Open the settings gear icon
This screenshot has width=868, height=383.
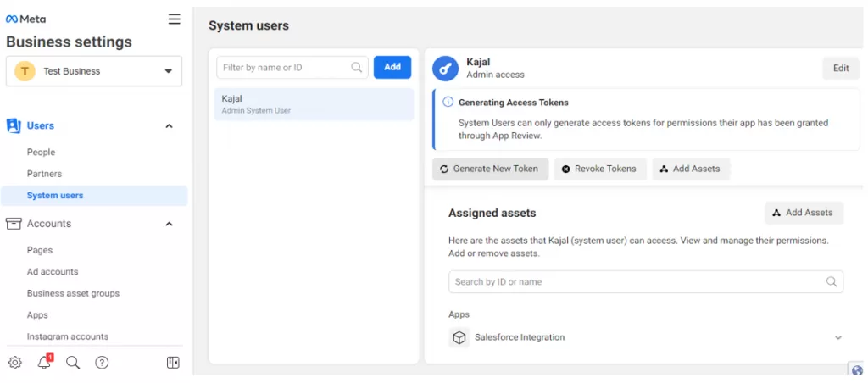click(15, 363)
